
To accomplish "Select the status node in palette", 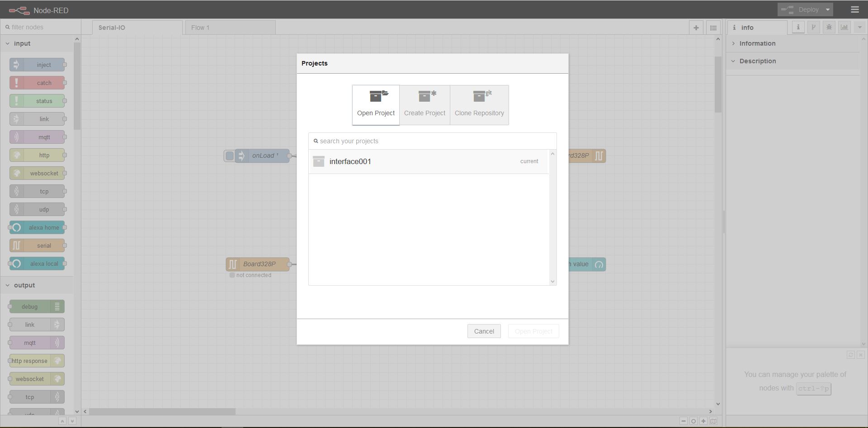I will click(37, 101).
